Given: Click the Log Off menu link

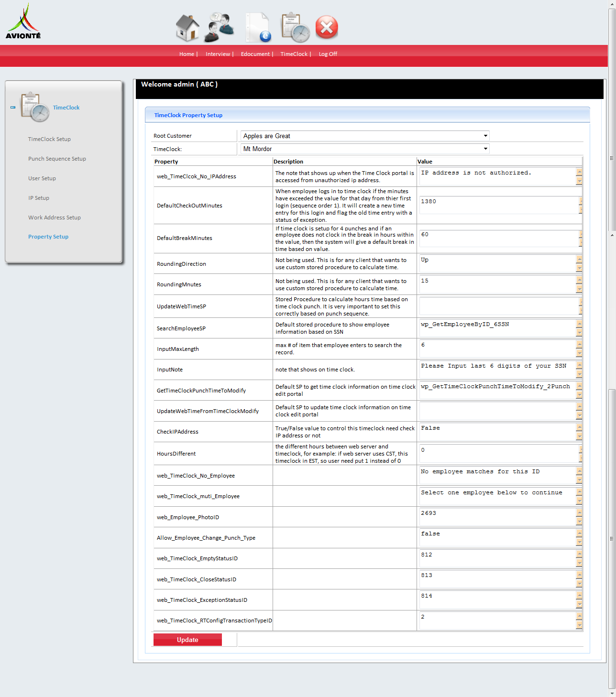Looking at the screenshot, I should click(328, 54).
